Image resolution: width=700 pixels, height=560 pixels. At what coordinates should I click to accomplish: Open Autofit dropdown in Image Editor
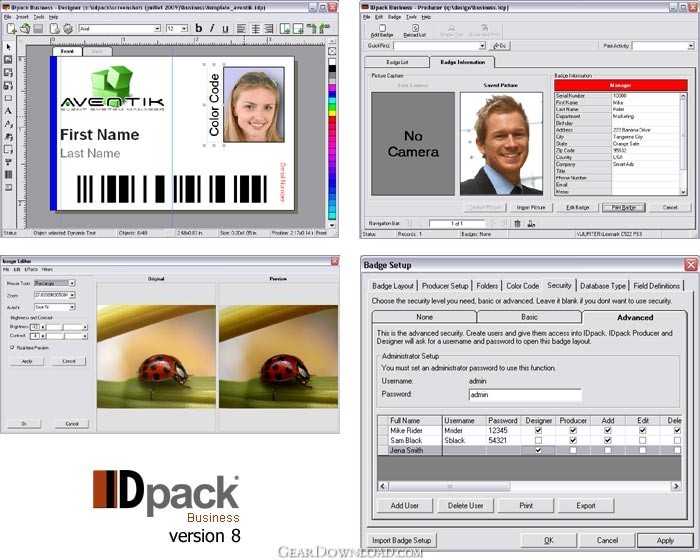pos(72,307)
